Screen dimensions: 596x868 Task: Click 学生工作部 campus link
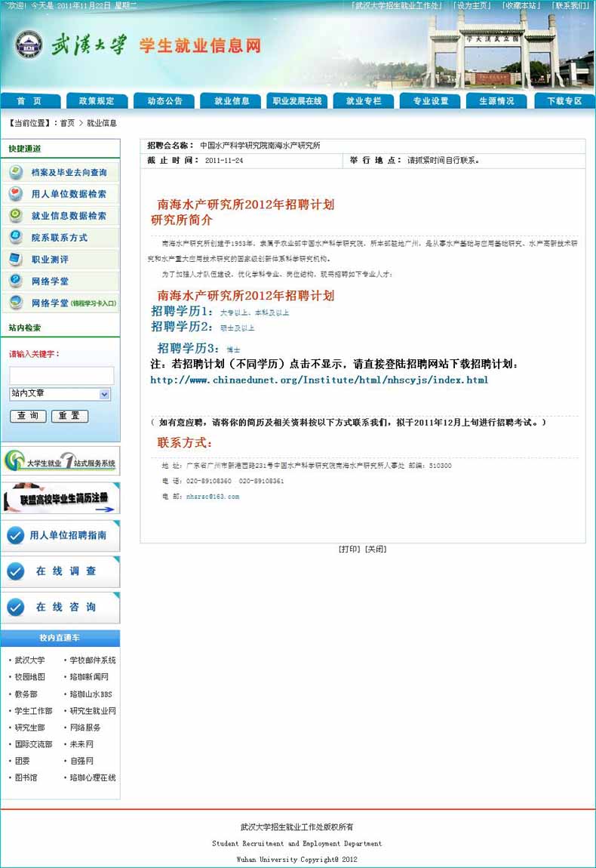click(x=33, y=711)
